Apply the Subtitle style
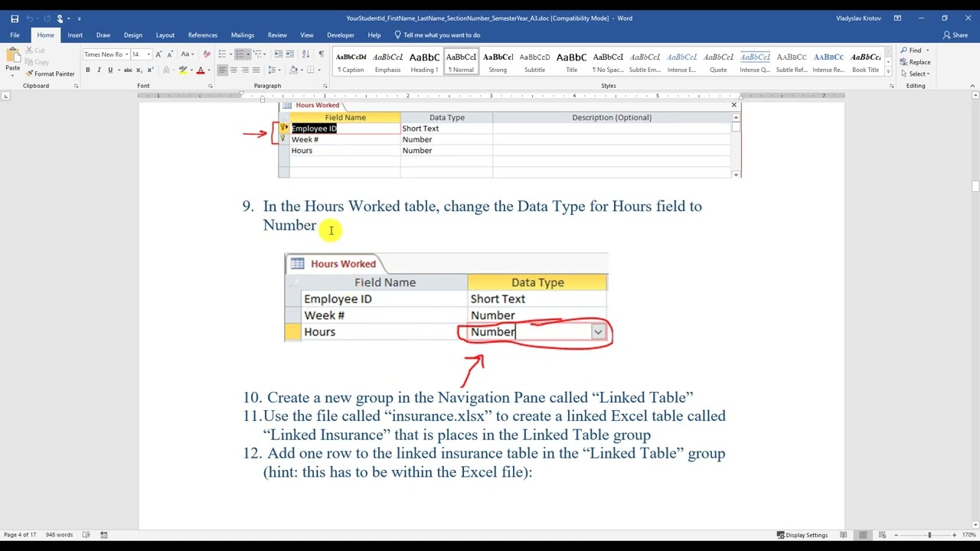Image resolution: width=980 pixels, height=551 pixels. (534, 62)
